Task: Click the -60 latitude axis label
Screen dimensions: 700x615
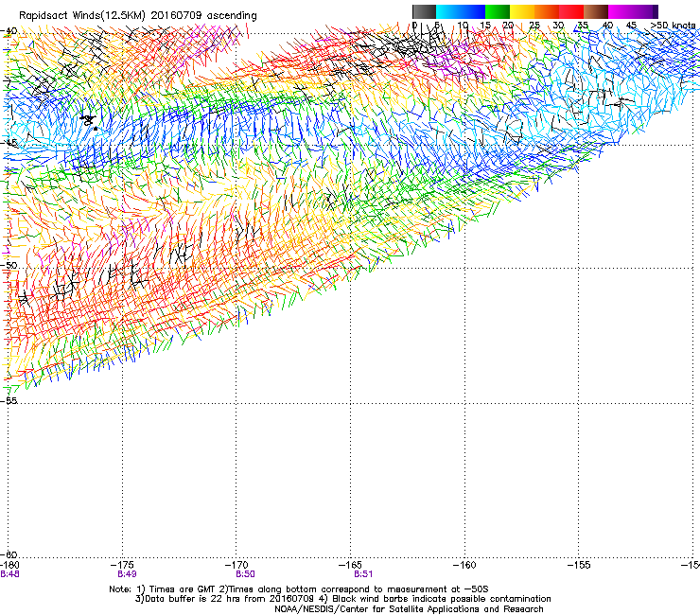Action: point(9,554)
